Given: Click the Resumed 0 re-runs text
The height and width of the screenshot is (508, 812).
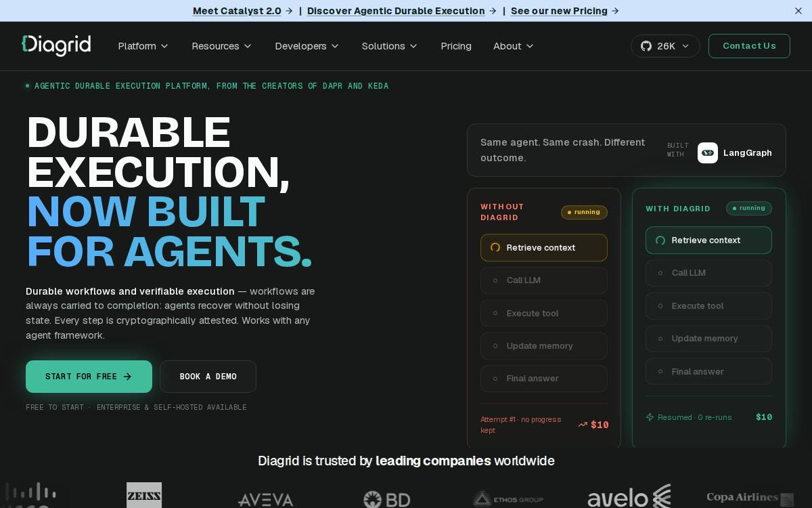Looking at the screenshot, I should 694,417.
